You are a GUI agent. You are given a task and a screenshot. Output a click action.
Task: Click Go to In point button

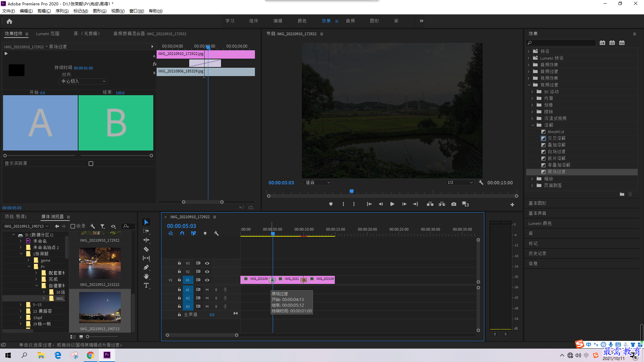pos(369,204)
